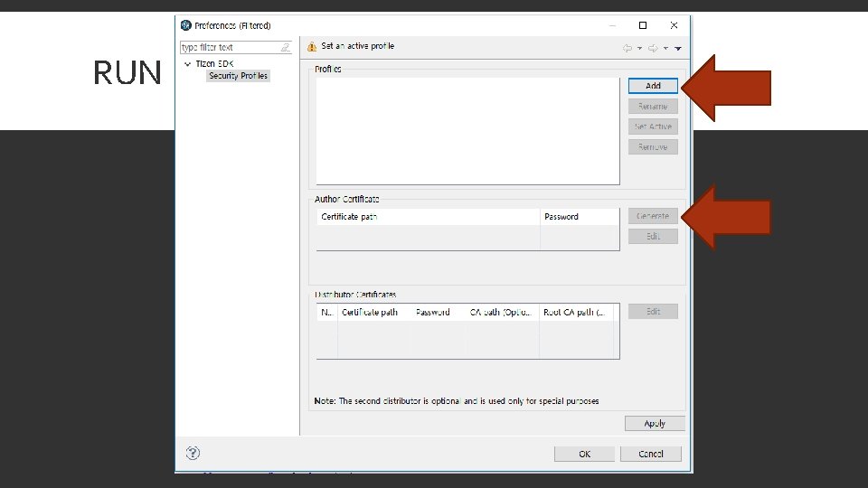
Task: Click the Cancel button
Action: click(x=650, y=454)
